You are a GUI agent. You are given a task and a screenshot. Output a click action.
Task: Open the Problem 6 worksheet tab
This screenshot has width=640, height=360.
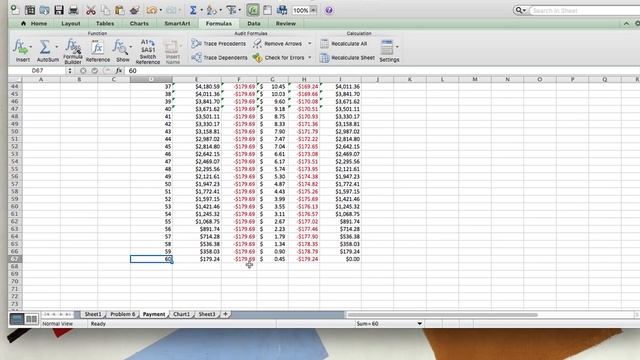click(x=122, y=314)
